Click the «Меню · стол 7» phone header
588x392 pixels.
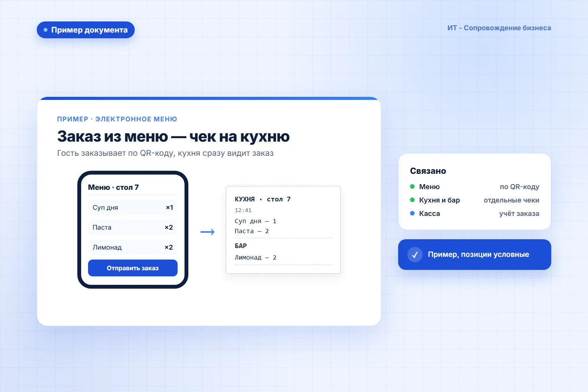[113, 187]
